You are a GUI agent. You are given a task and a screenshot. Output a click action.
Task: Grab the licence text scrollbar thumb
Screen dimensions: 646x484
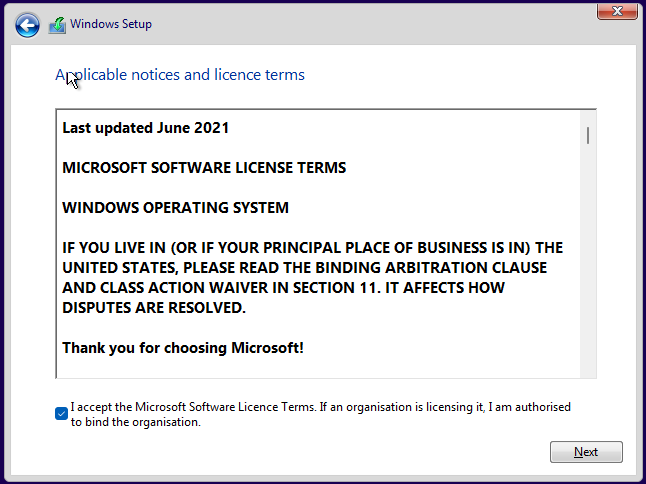(588, 136)
